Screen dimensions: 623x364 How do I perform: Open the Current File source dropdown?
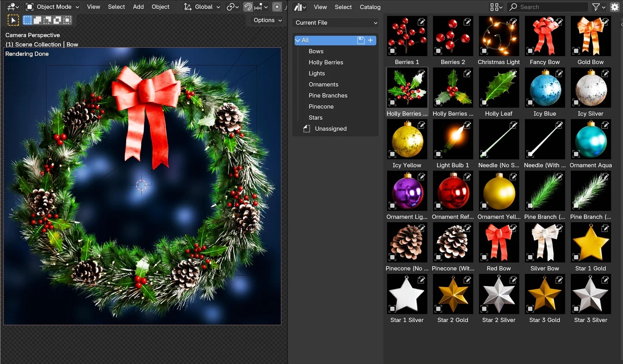click(x=335, y=23)
